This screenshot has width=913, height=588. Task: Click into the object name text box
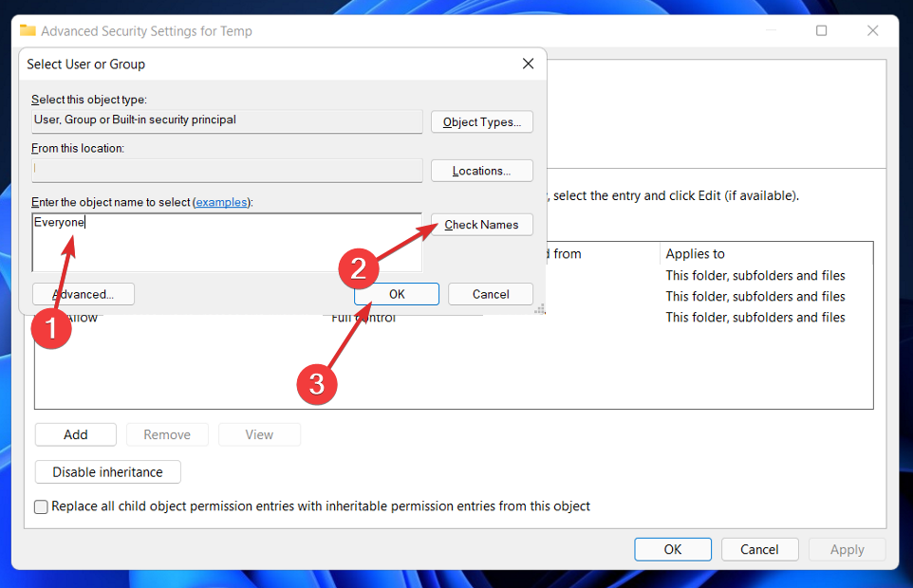tap(227, 242)
